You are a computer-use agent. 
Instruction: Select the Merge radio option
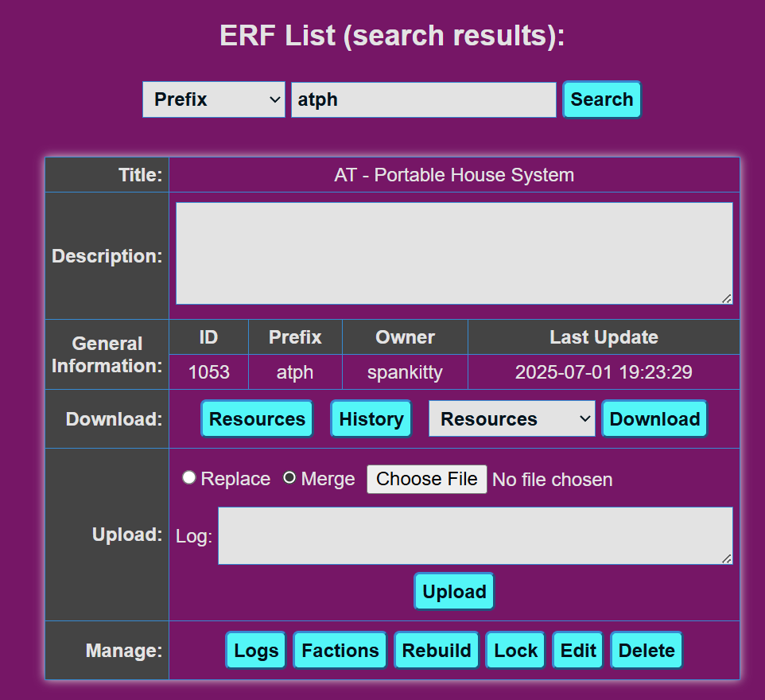point(289,478)
